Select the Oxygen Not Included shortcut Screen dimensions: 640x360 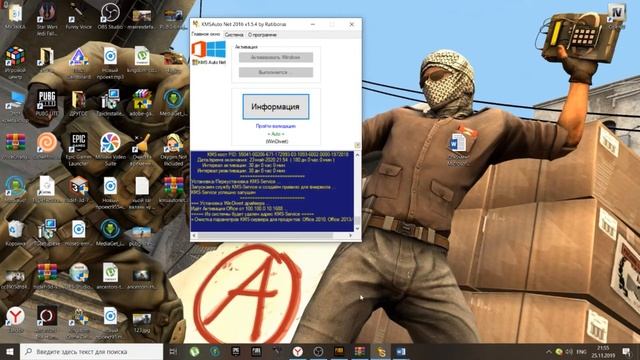pos(173,149)
